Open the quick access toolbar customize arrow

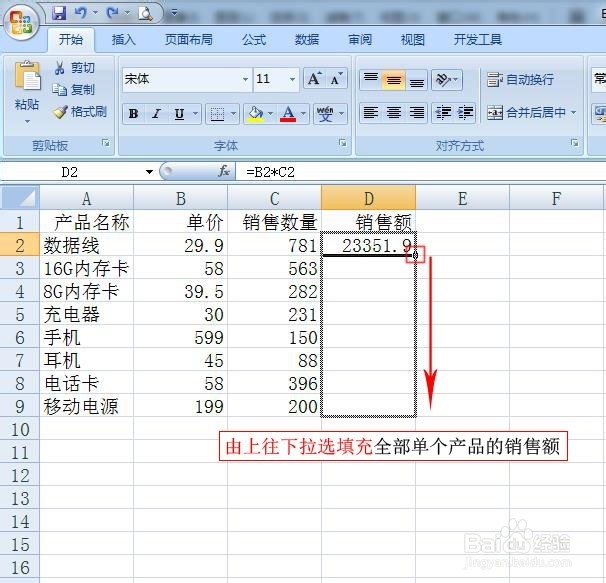pyautogui.click(x=174, y=13)
